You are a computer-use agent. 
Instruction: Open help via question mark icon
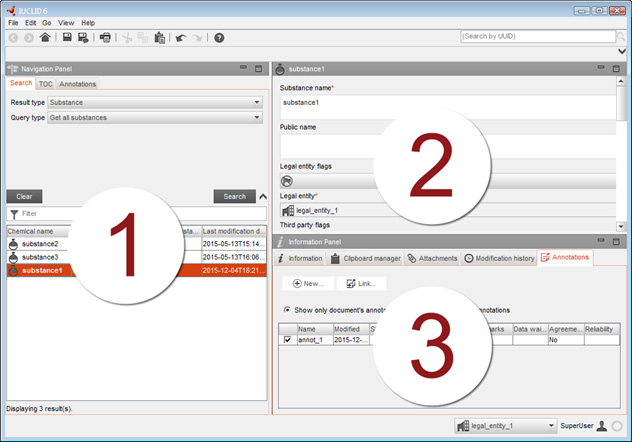coord(219,38)
